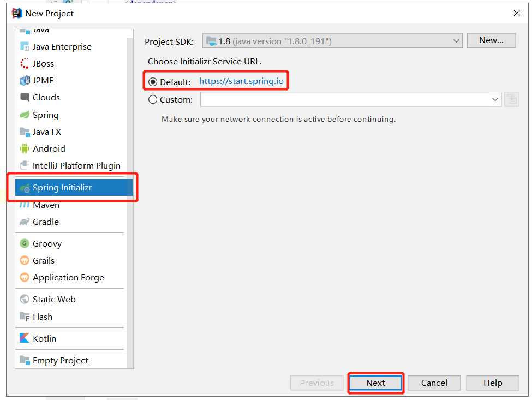The width and height of the screenshot is (532, 400).
Task: Open the Project SDK dropdown
Action: 332,41
